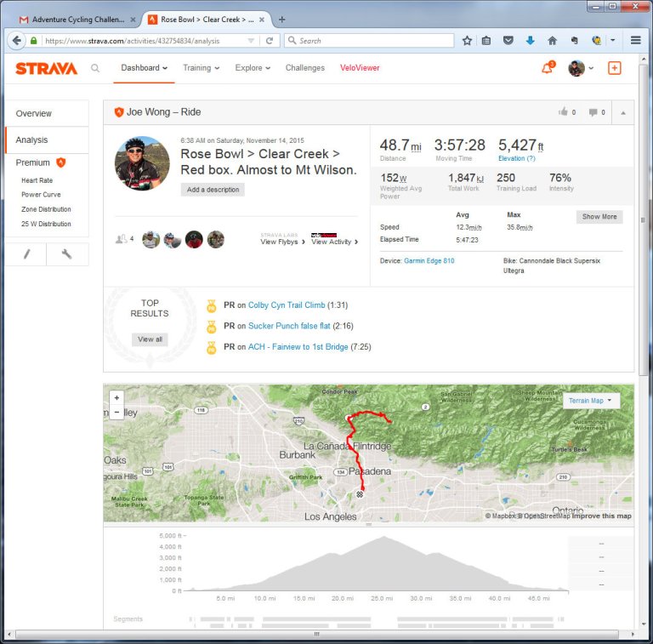
Task: Click the red-jersey companion avatar
Action: (x=194, y=240)
